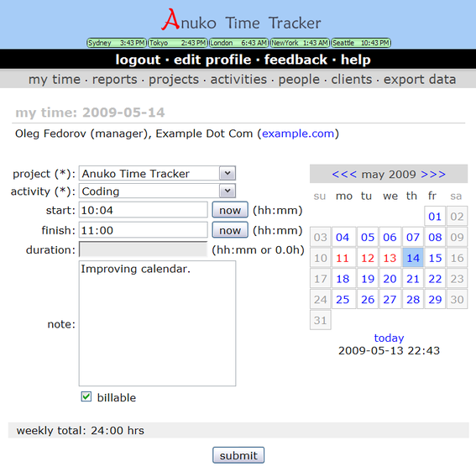Click now button beside start field

(x=230, y=210)
